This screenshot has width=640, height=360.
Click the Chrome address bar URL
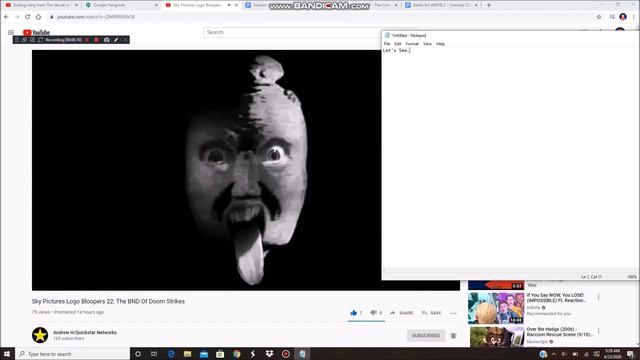(x=96, y=17)
